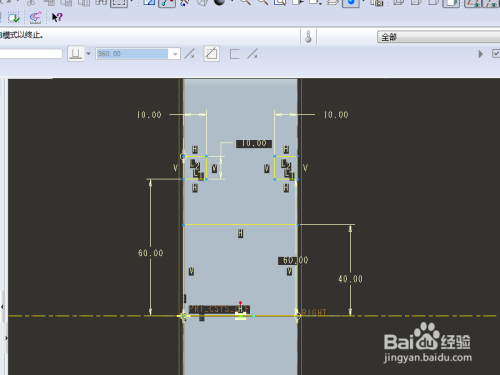Click the empty dashboard input field
Image resolution: width=500 pixels, height=375 pixels.
(x=31, y=54)
